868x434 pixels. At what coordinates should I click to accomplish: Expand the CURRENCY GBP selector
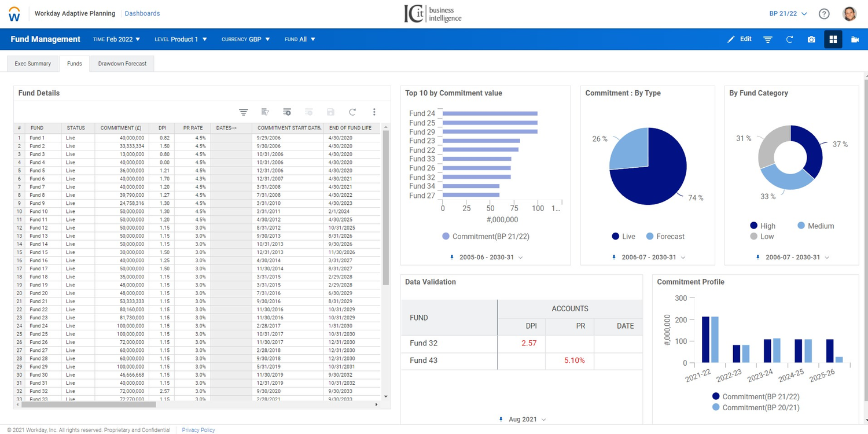[245, 39]
